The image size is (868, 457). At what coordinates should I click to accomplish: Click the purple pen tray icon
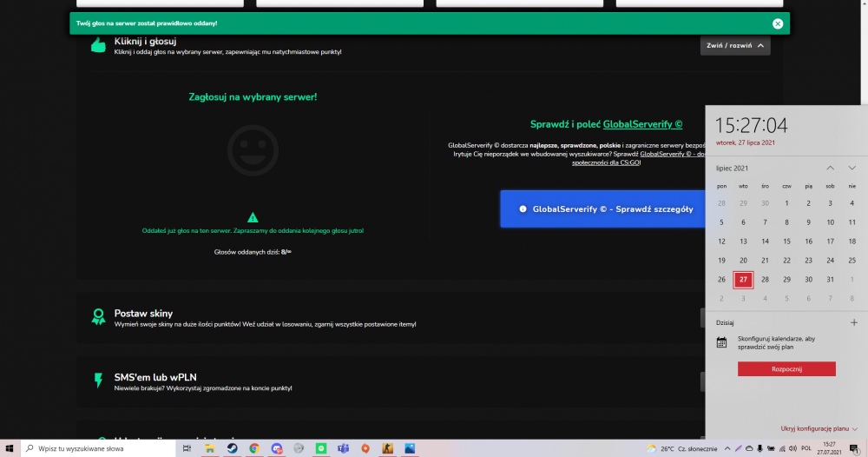point(738,448)
